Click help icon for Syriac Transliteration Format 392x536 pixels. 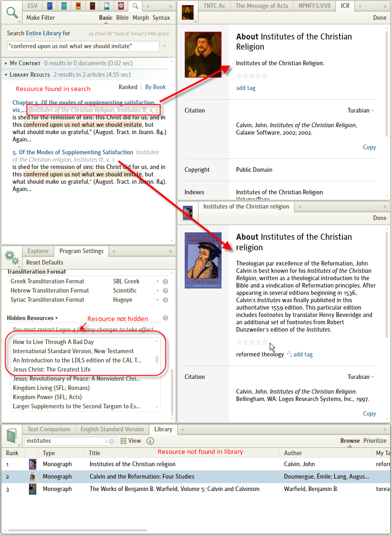(x=165, y=300)
